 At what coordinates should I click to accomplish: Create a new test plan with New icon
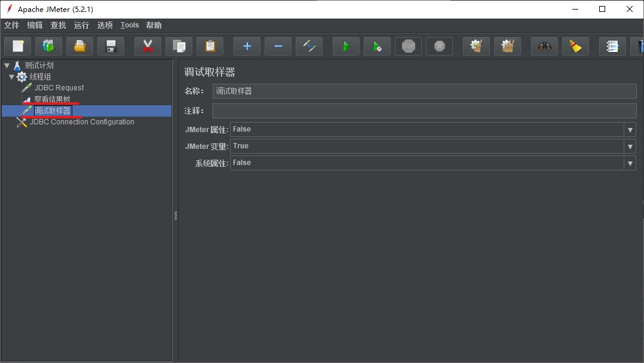pyautogui.click(x=18, y=46)
